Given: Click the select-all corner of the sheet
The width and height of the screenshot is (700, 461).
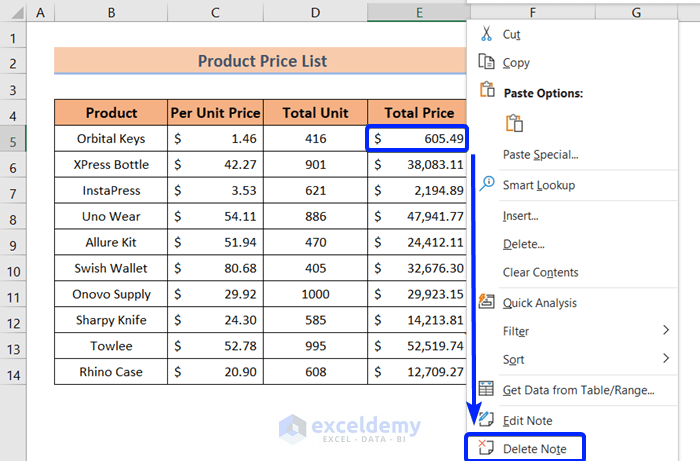Looking at the screenshot, I should 13,12.
